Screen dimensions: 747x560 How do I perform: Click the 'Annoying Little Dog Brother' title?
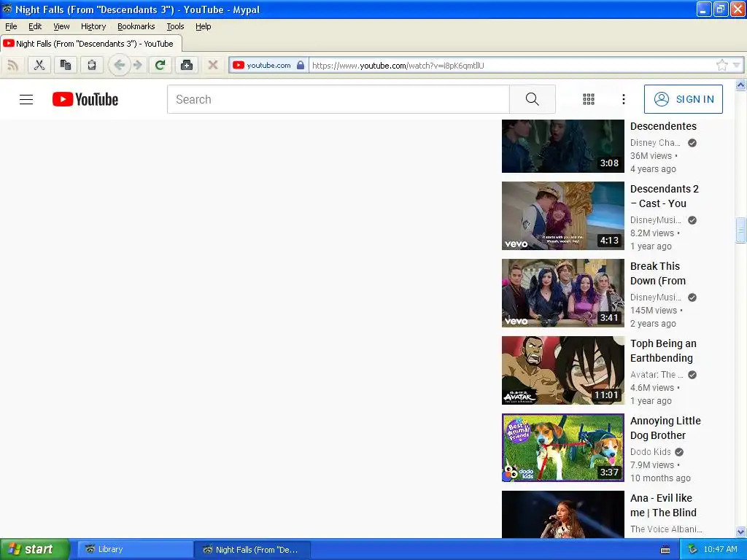point(665,428)
